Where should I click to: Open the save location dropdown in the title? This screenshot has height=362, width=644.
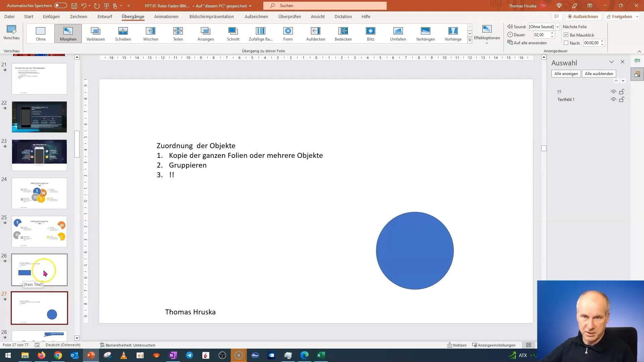click(x=250, y=6)
